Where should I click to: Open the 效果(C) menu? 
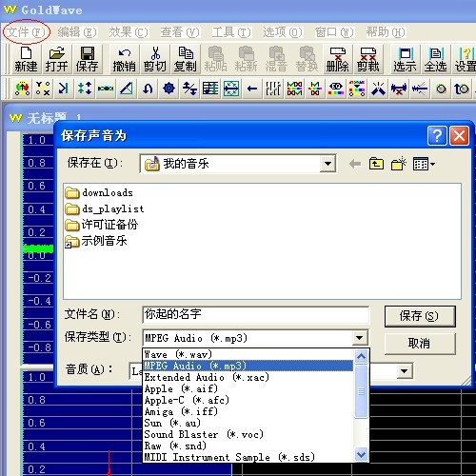(129, 32)
